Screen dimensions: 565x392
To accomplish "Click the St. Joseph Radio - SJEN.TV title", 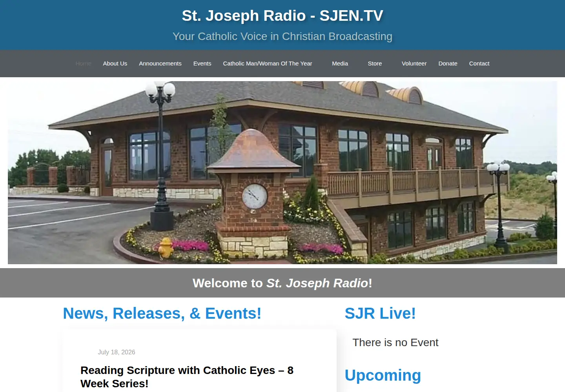I will (x=282, y=16).
